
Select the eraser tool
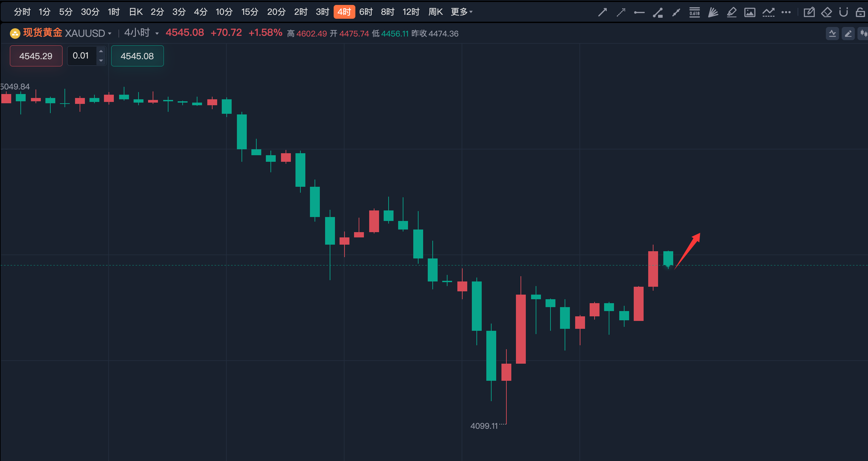click(x=827, y=12)
